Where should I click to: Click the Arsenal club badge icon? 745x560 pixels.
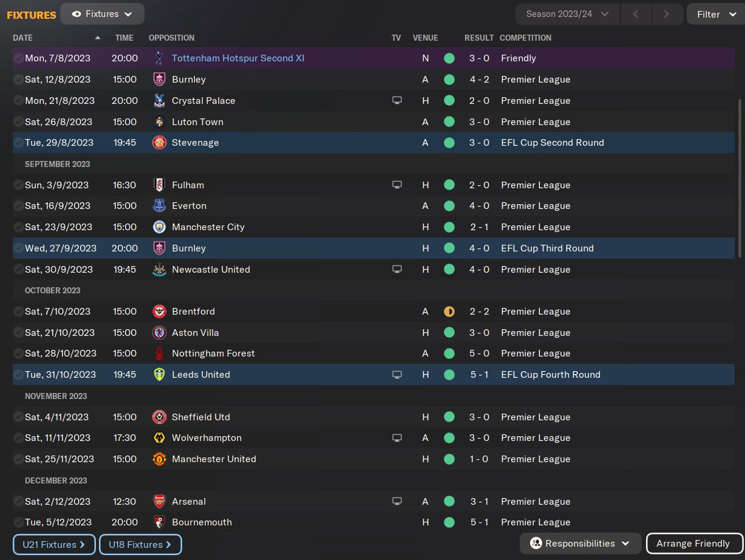[159, 502]
